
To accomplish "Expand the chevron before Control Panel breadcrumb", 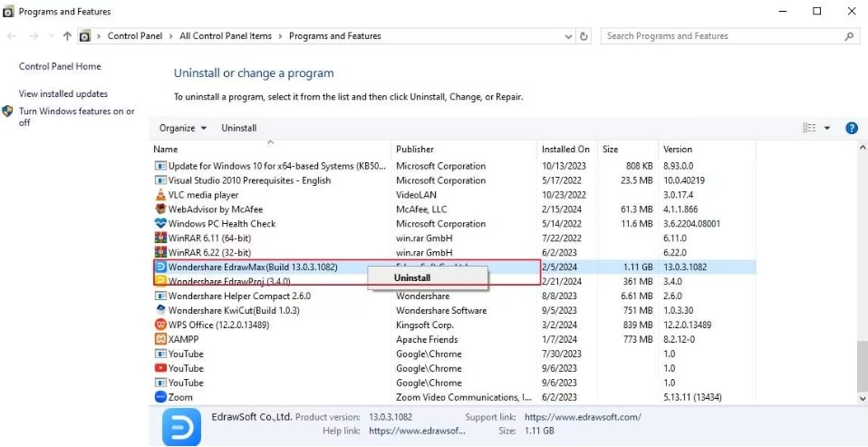I will [99, 36].
